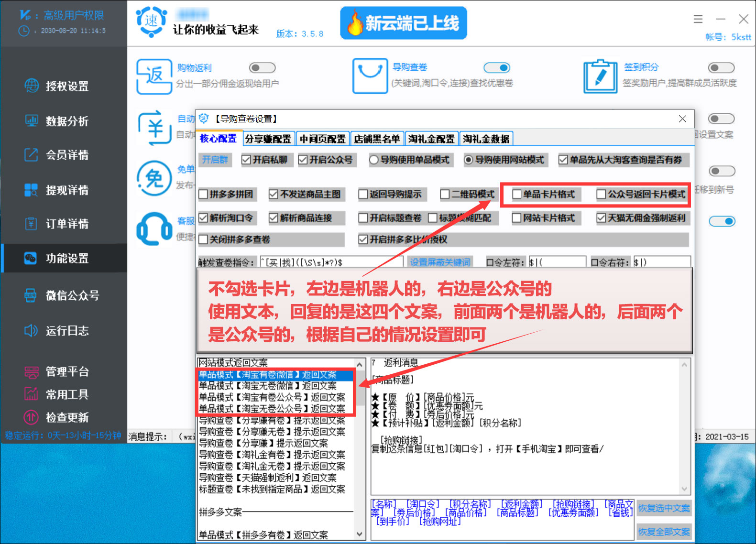Click 设置屏蔽关键词 button
The height and width of the screenshot is (544, 756).
click(x=440, y=262)
